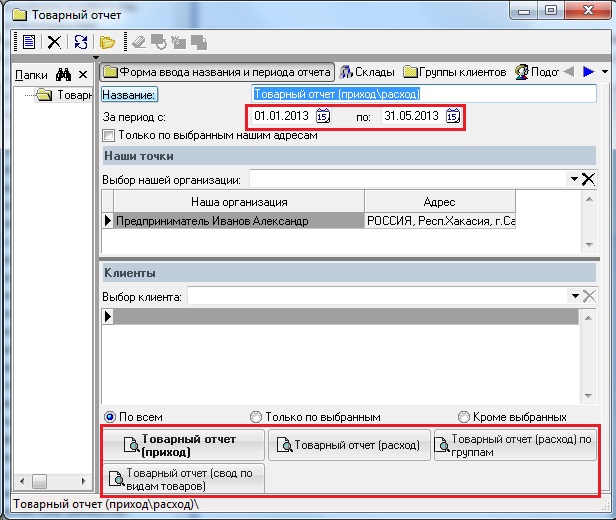Clear the organization selection with X icon
The width and height of the screenshot is (616, 520).
coord(588,179)
